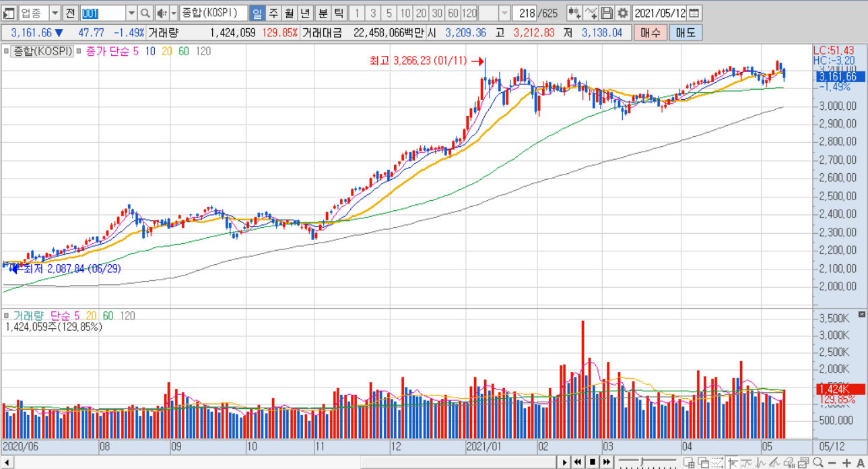
Task: Click the 001 code input field
Action: [x=103, y=13]
